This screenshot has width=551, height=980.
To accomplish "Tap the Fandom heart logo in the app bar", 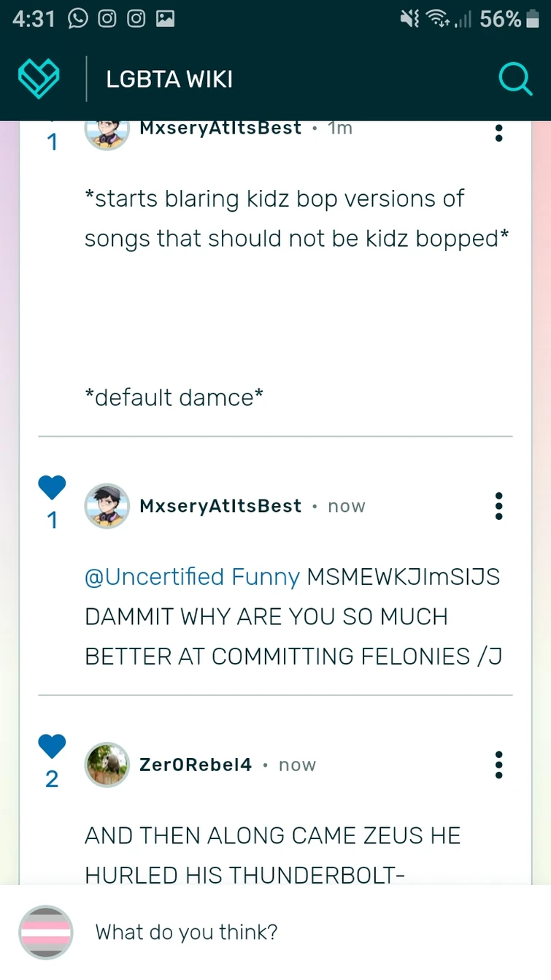I will tap(38, 78).
